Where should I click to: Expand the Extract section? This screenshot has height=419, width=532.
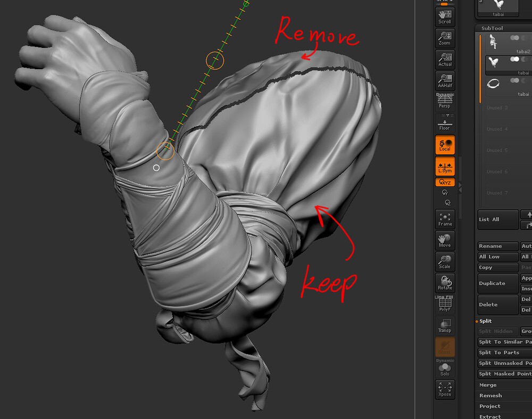pyautogui.click(x=490, y=417)
